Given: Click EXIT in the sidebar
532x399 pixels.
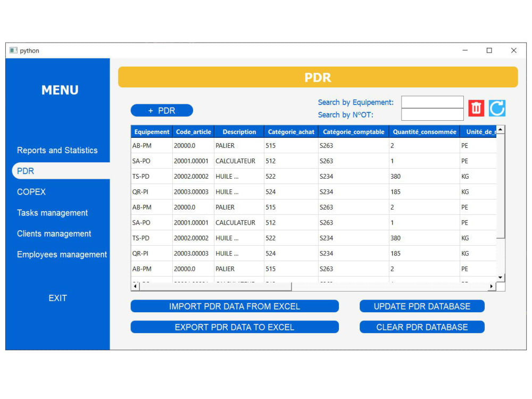Looking at the screenshot, I should coord(57,298).
